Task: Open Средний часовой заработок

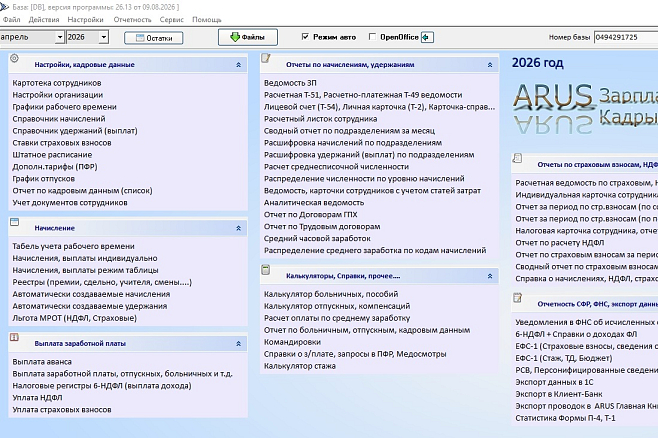Action: click(317, 239)
